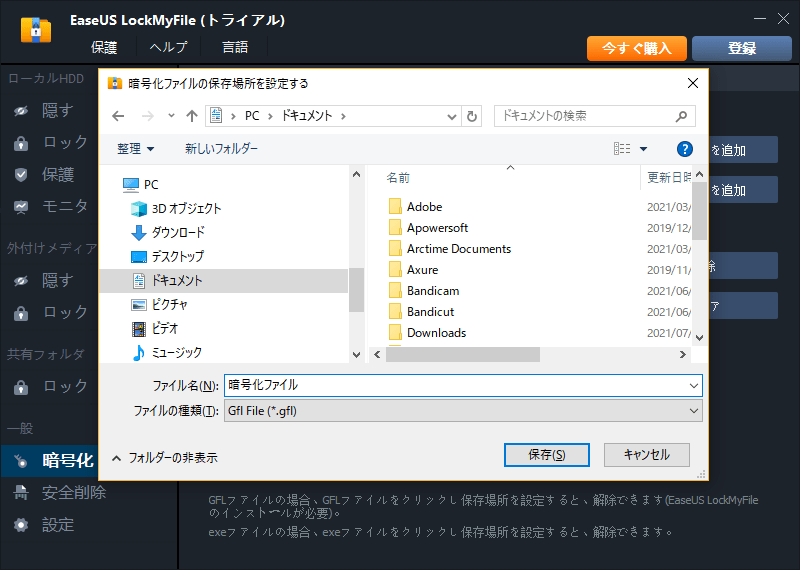Close the save location dialog
800x570 pixels.
693,83
